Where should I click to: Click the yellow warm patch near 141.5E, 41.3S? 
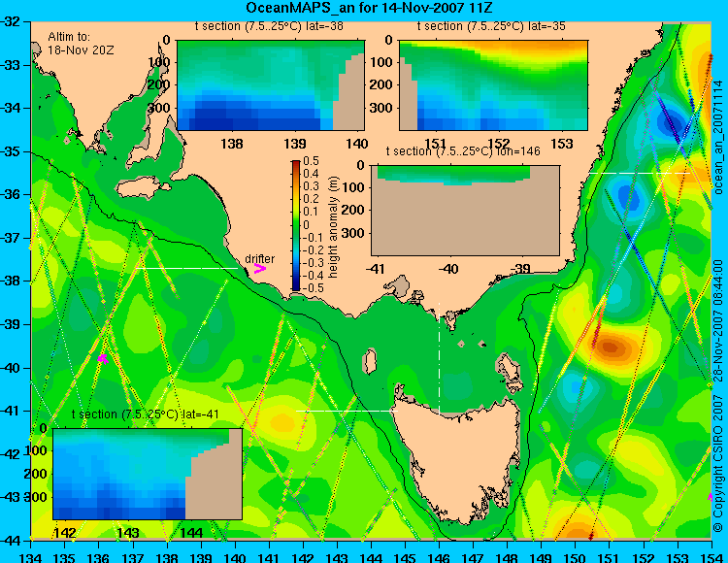[283, 423]
